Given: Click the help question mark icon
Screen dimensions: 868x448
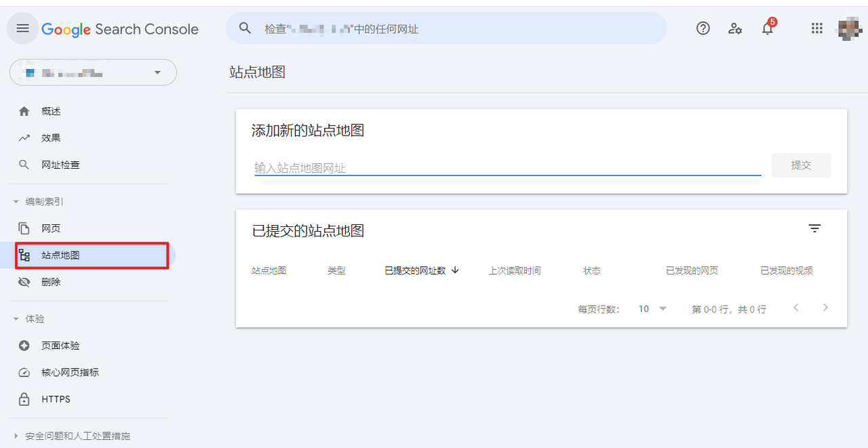Looking at the screenshot, I should click(703, 28).
